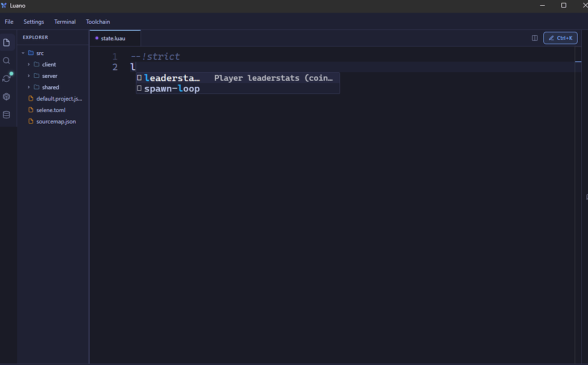
Task: Select the shared folder label
Action: click(51, 87)
